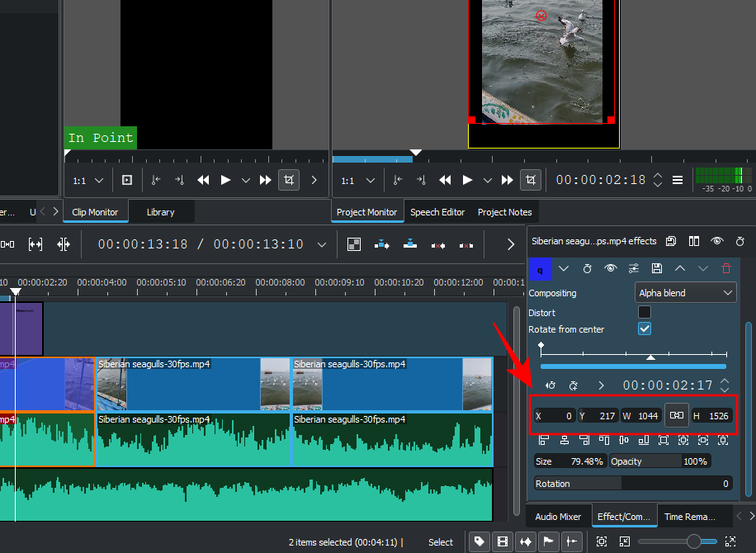
Task: Collapse the transform effect with chevron
Action: pyautogui.click(x=564, y=269)
